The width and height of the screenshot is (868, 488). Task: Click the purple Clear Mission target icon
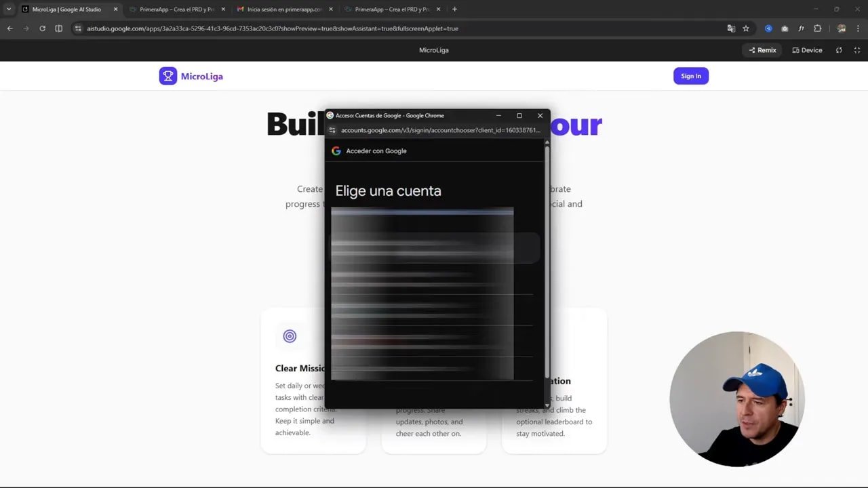click(x=290, y=335)
